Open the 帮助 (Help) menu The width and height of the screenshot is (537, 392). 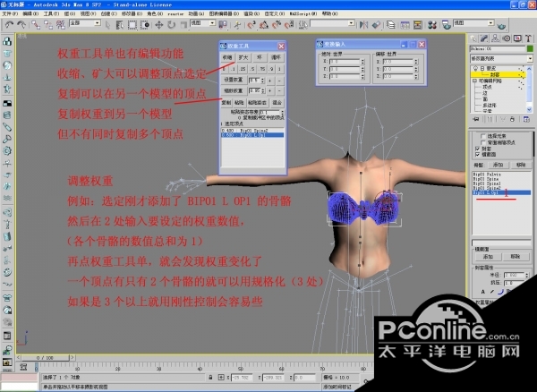tap(329, 13)
